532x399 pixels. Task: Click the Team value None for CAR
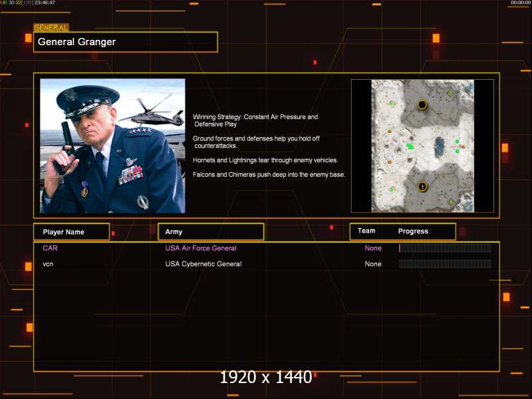[x=373, y=248]
